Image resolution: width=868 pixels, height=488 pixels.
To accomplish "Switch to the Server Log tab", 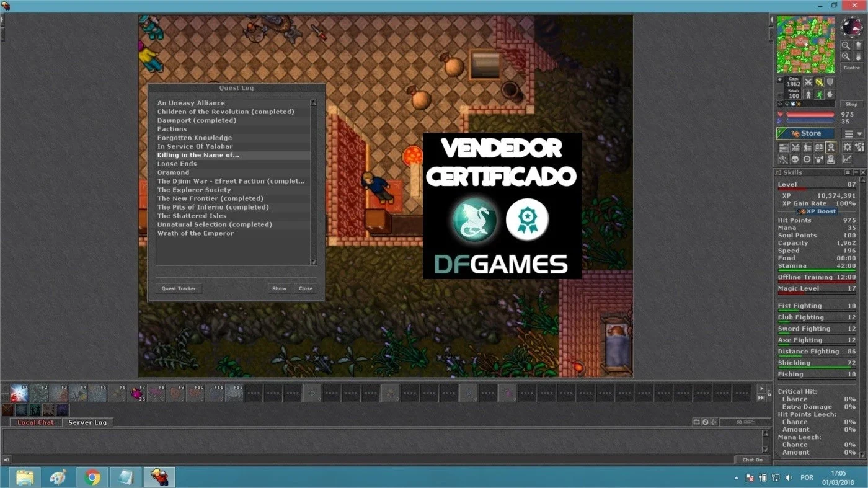I will [87, 422].
